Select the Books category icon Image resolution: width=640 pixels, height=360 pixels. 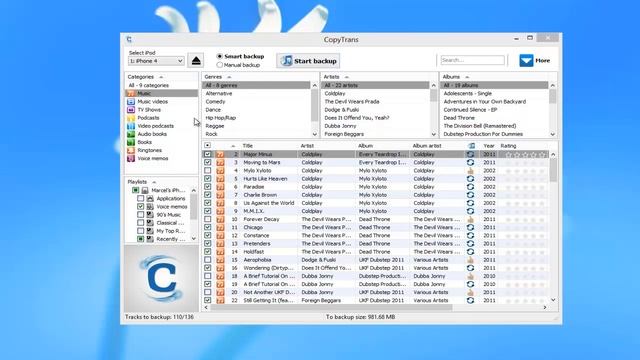131,142
